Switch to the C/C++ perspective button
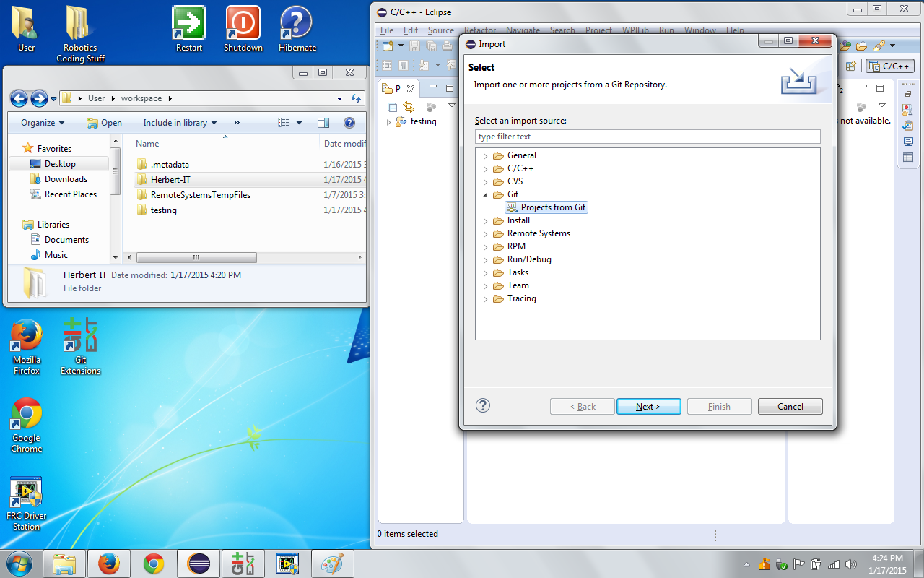The width and height of the screenshot is (924, 578). (x=890, y=66)
